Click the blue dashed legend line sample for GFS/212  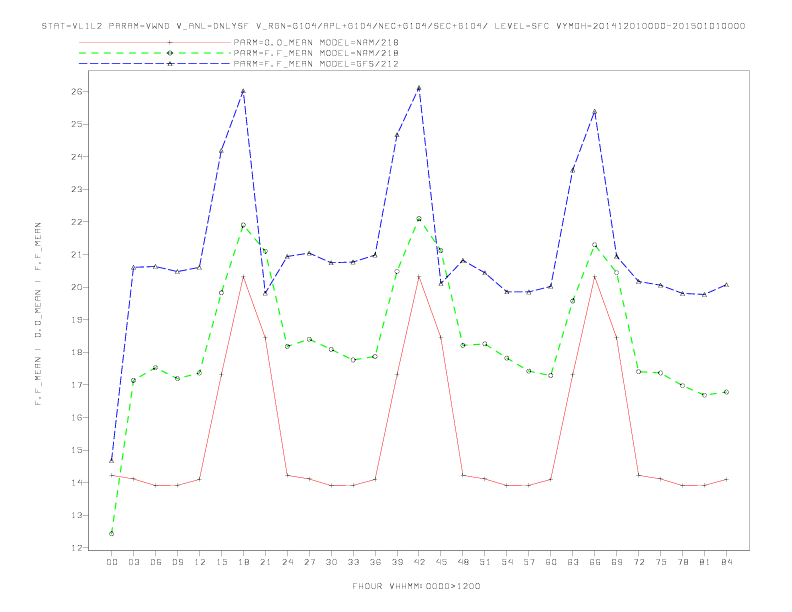[x=155, y=64]
